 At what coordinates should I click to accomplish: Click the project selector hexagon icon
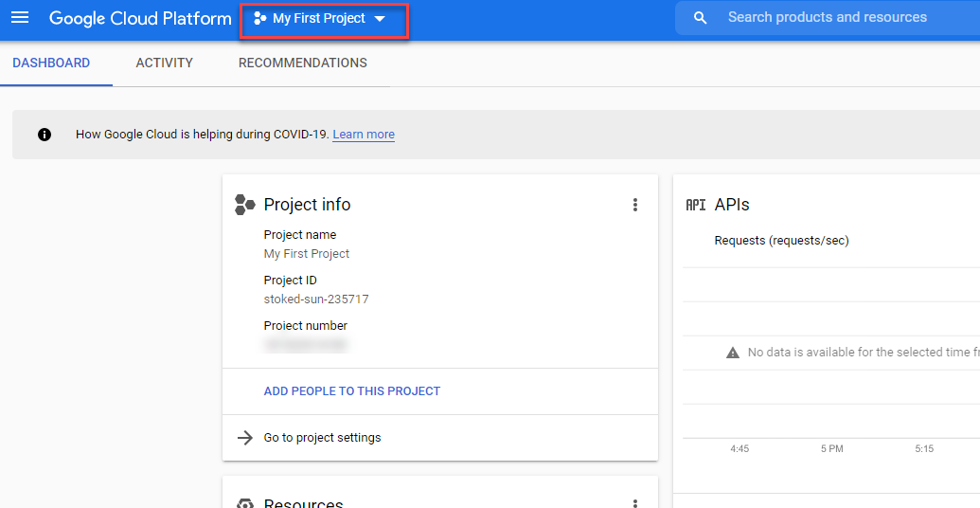click(259, 19)
